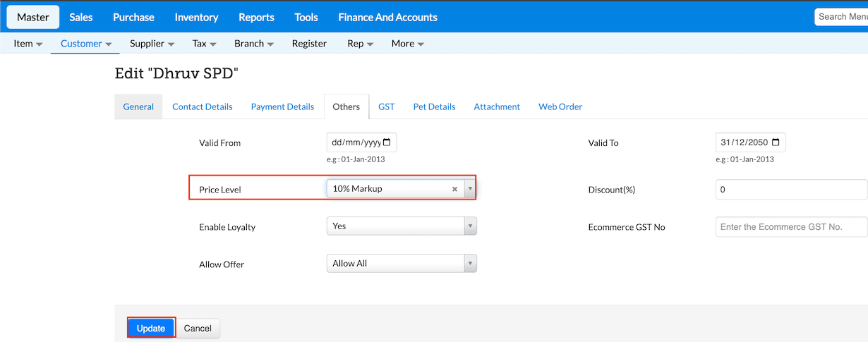This screenshot has height=342, width=868.
Task: Open the Valid To calendar picker icon
Action: [x=776, y=142]
